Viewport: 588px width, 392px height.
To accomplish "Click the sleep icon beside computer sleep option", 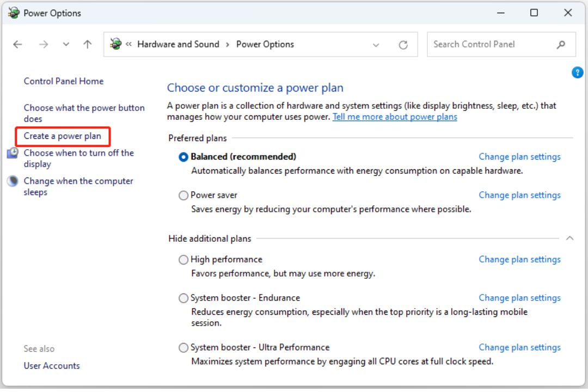I will point(12,181).
